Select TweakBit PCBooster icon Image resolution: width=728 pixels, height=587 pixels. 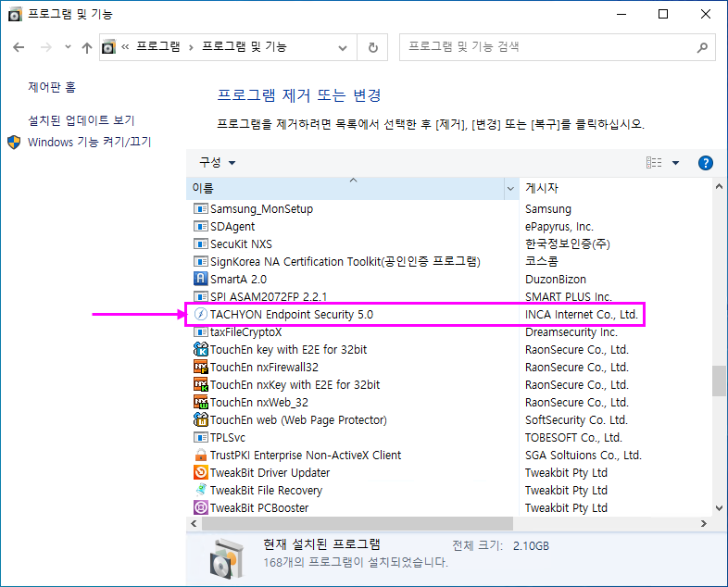(201, 507)
